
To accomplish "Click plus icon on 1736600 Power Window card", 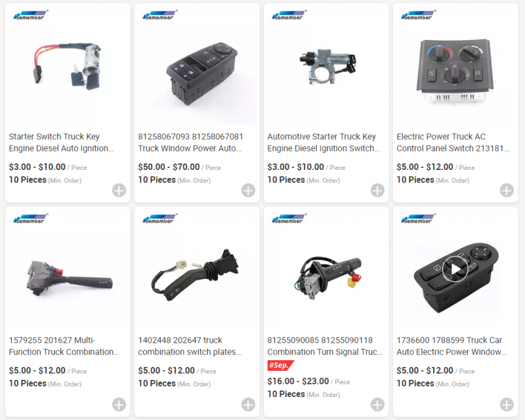I will [507, 404].
